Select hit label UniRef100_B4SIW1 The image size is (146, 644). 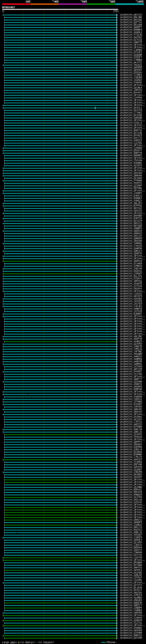[x=131, y=20]
